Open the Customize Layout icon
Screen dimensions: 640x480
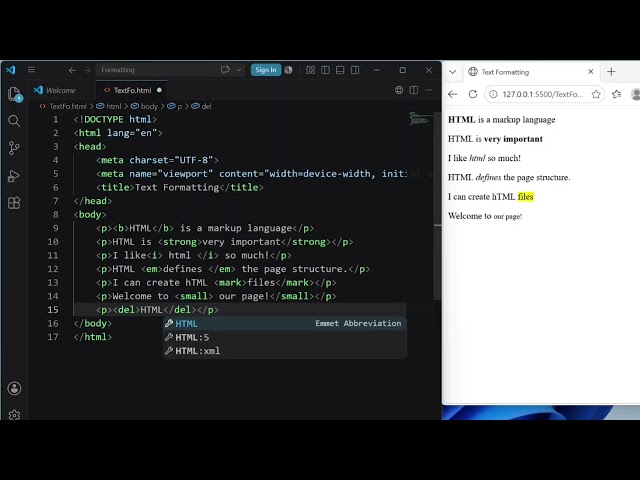tap(311, 70)
